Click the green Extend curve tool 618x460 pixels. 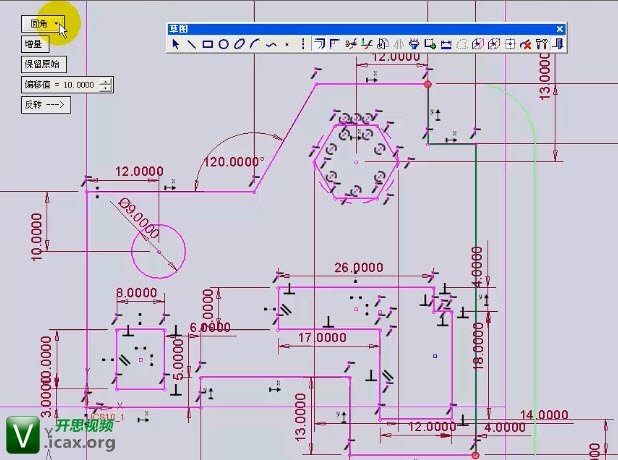(x=367, y=44)
